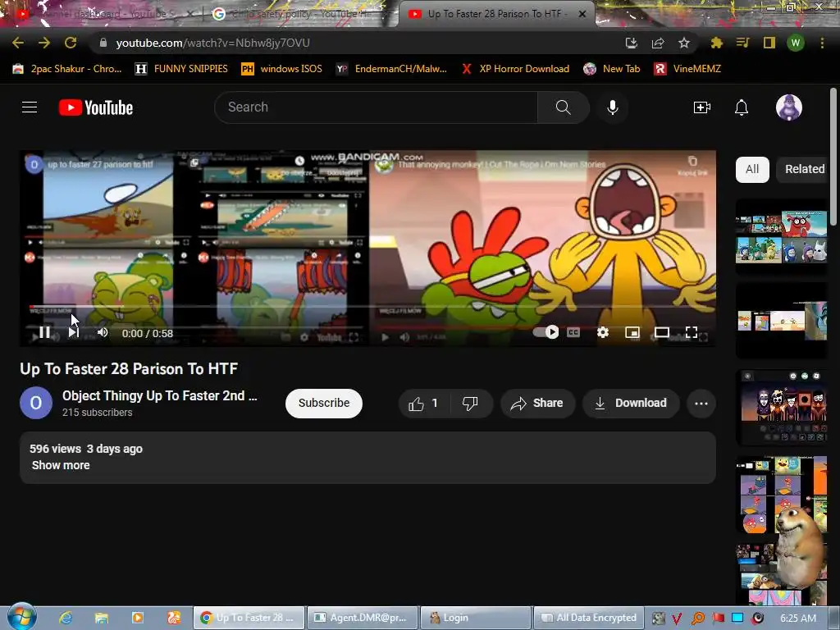
Task: Open the media control icon in toolbar
Action: (742, 43)
